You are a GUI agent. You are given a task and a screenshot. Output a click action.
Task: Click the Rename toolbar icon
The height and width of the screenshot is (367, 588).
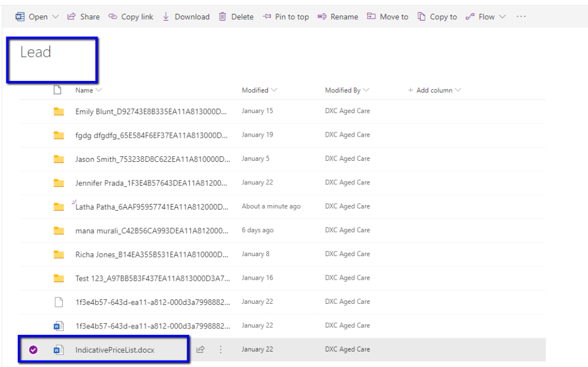(x=322, y=17)
